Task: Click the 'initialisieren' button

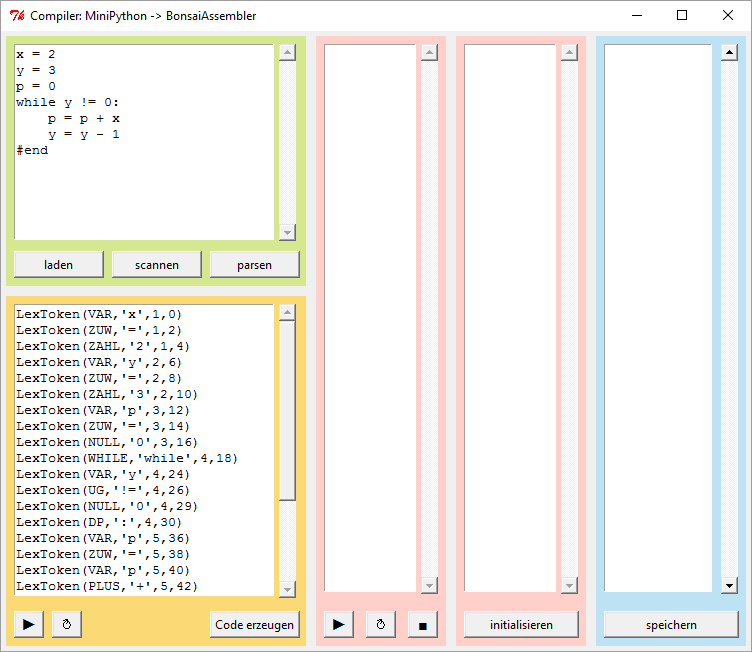Action: (x=520, y=624)
